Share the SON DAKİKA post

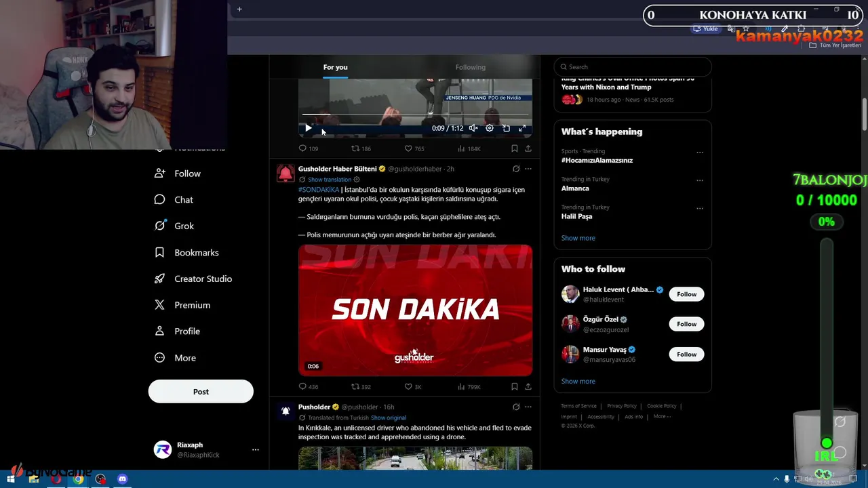point(528,387)
